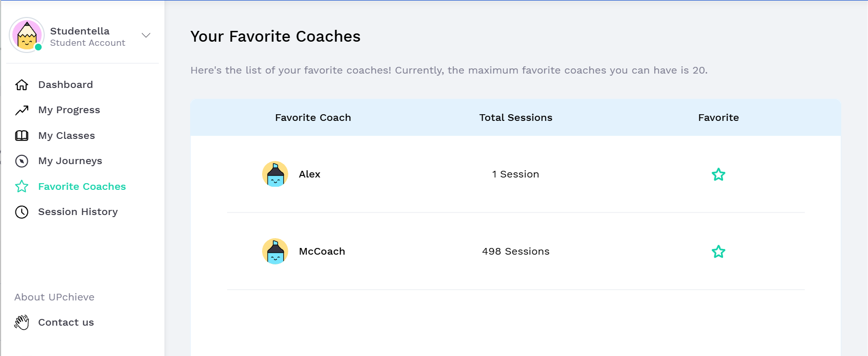Open the My Progress menu item
The height and width of the screenshot is (356, 868).
[x=69, y=110]
